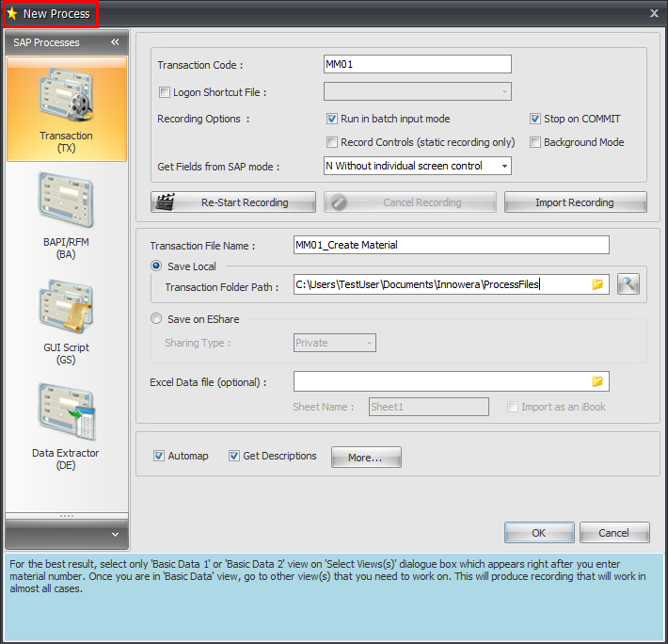Click the Re-Start Recording button
The width and height of the screenshot is (668, 644).
[x=233, y=202]
